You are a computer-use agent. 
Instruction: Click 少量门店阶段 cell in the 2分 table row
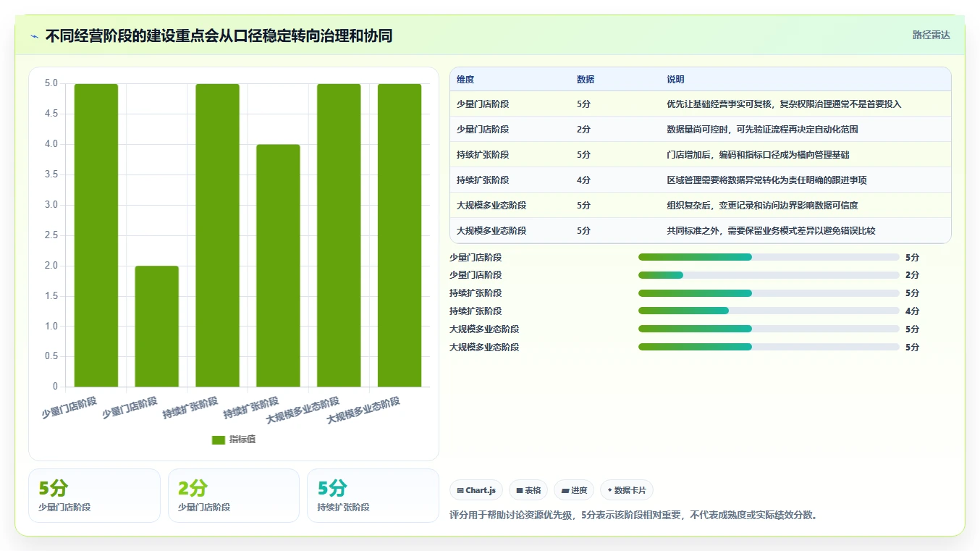483,130
